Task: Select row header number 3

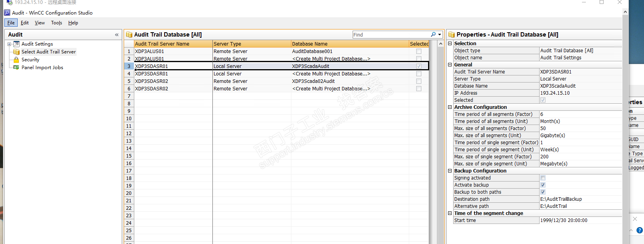Action: coord(129,66)
